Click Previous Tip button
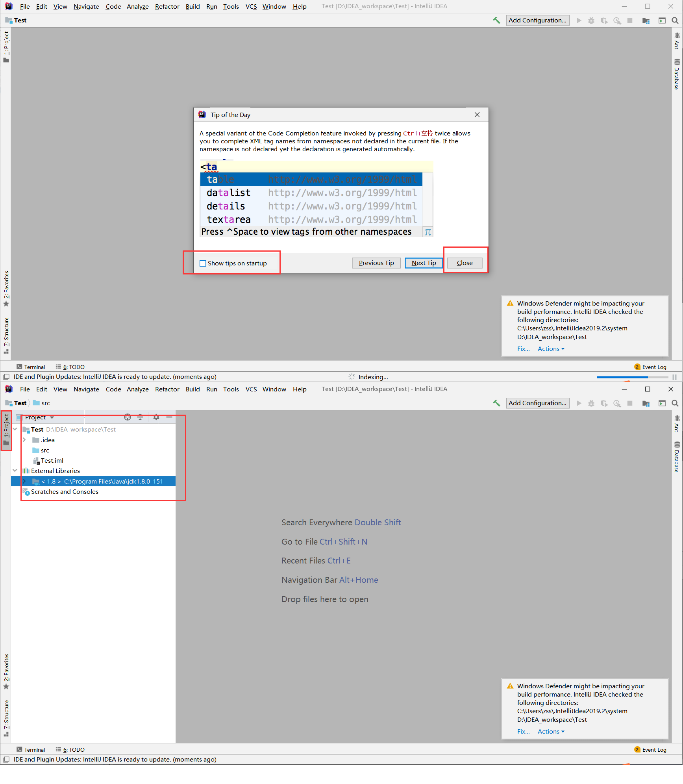Viewport: 683px width, 784px height. [x=376, y=263]
